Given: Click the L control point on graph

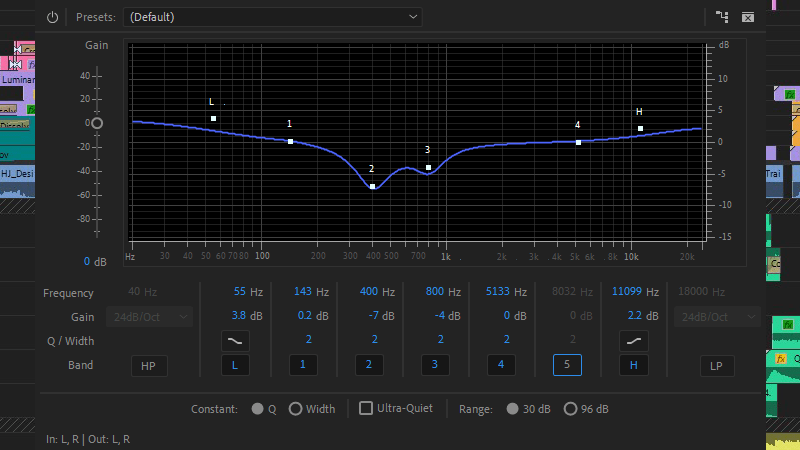Looking at the screenshot, I should [x=213, y=118].
